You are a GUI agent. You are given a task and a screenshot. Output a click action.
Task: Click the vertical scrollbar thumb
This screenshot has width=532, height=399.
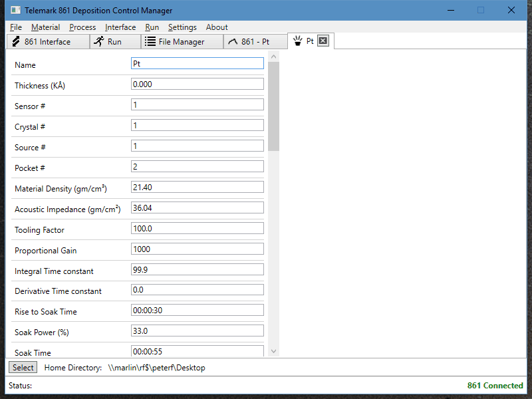click(x=274, y=106)
